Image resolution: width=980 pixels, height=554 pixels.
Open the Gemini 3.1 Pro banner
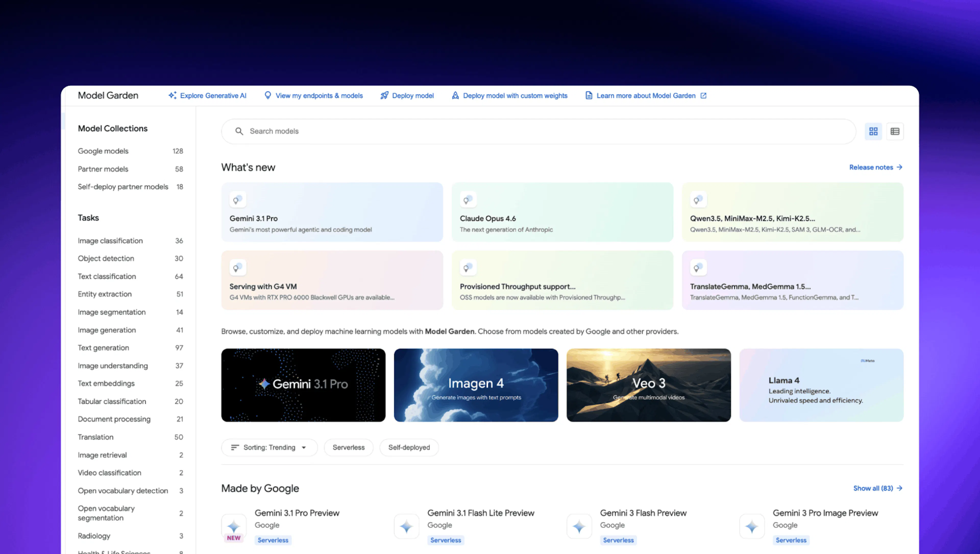pos(303,385)
